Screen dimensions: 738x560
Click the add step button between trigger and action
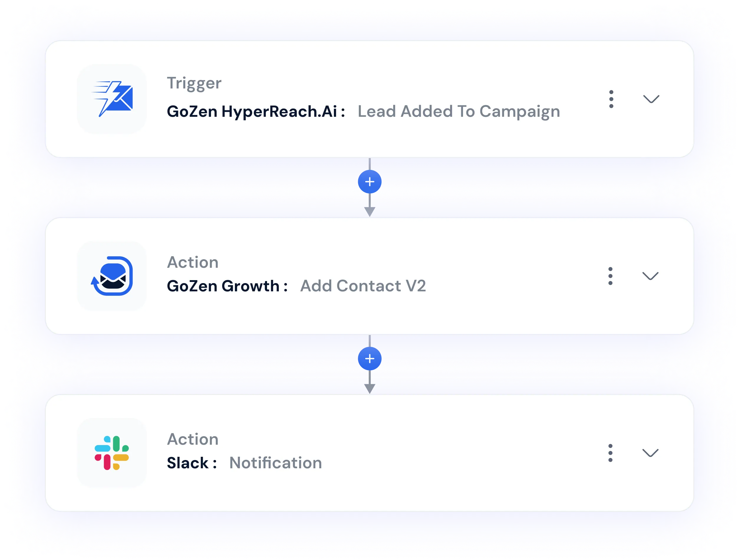(369, 180)
